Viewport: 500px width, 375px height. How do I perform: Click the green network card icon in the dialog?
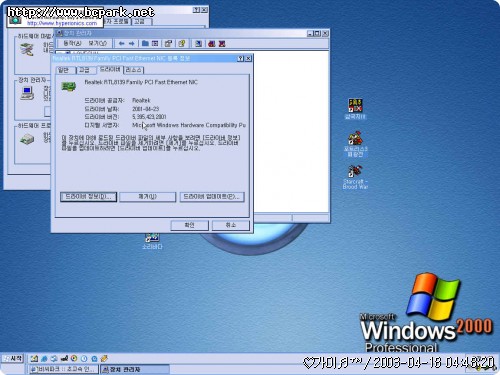[x=69, y=87]
